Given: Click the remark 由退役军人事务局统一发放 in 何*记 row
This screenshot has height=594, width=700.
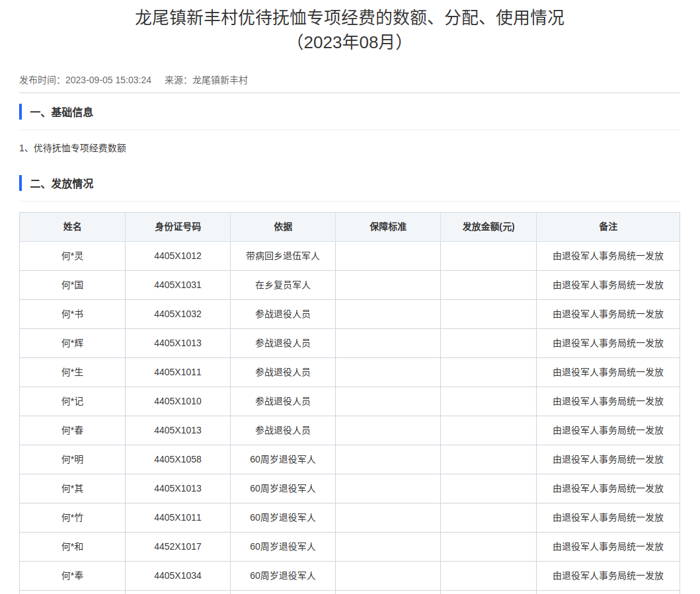Looking at the screenshot, I should [x=608, y=401].
